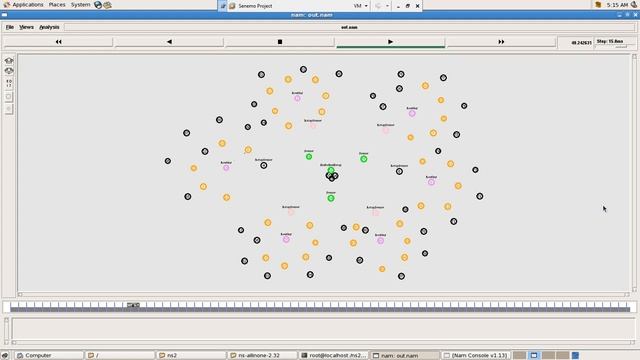
Task: Click the animation timeline bar
Action: (320, 307)
